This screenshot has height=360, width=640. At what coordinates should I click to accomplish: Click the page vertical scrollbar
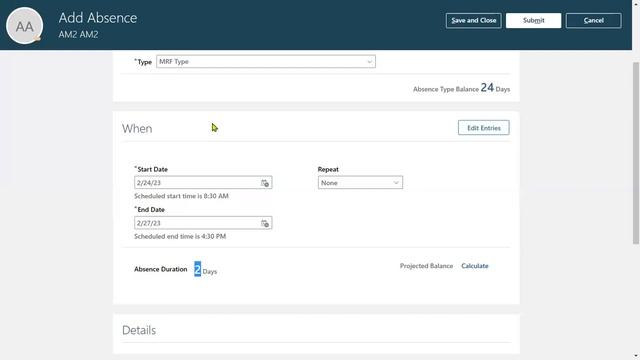coord(636,153)
